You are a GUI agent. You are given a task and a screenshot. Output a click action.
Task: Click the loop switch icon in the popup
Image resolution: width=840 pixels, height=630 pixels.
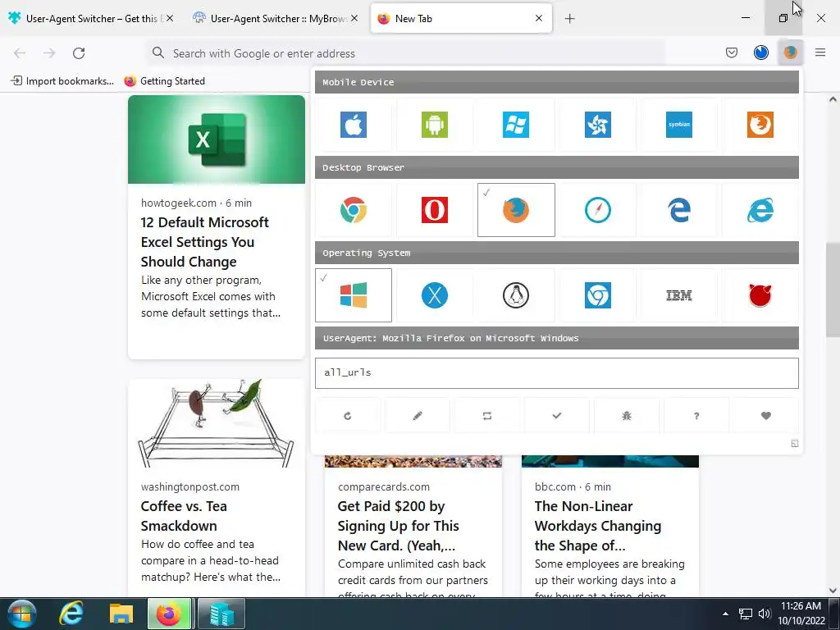click(487, 416)
